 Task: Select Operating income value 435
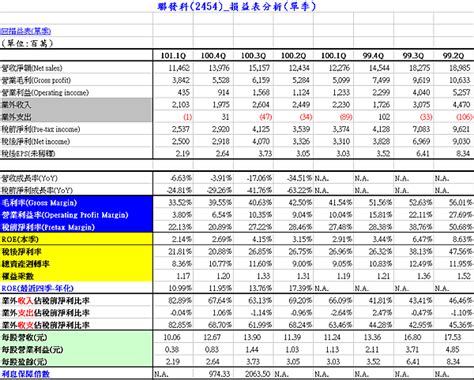184,92
